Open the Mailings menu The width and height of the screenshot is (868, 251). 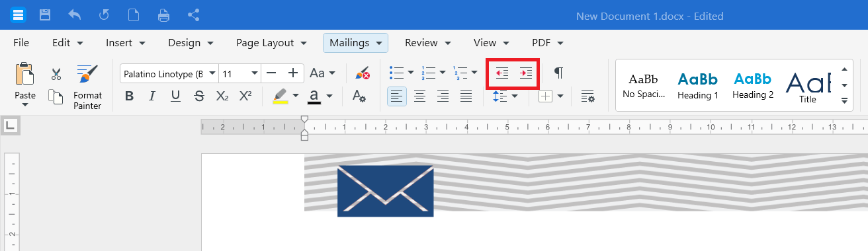[355, 43]
